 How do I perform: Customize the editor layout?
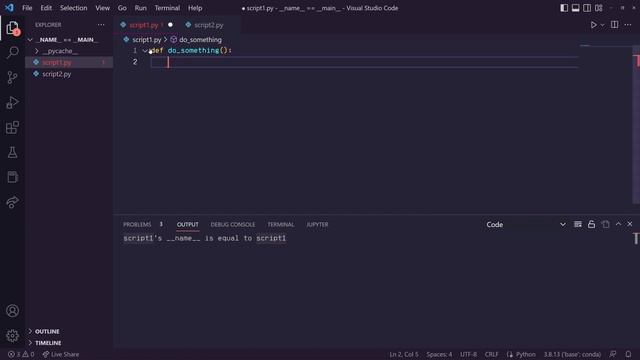(599, 8)
